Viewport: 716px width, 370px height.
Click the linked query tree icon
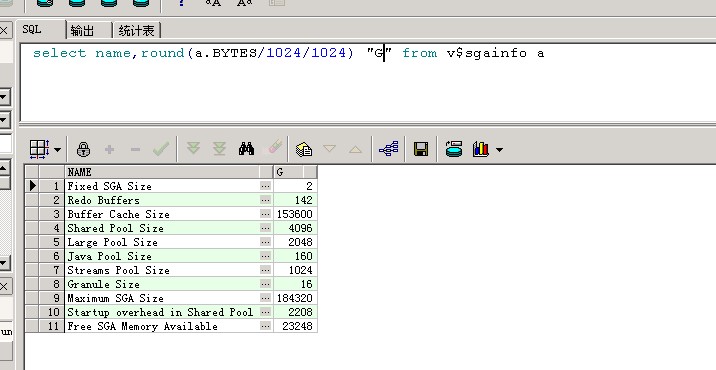tap(389, 148)
